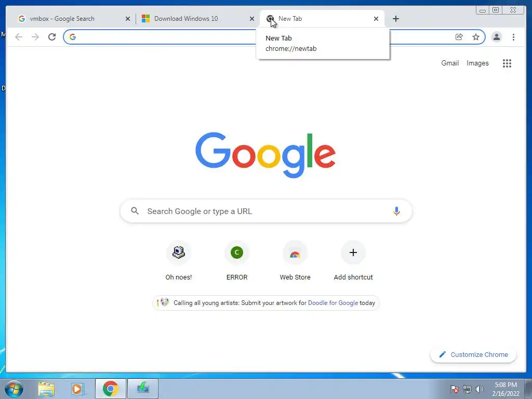Bookmark this tab with the star icon
Screen dimensions: 532x399
476,37
